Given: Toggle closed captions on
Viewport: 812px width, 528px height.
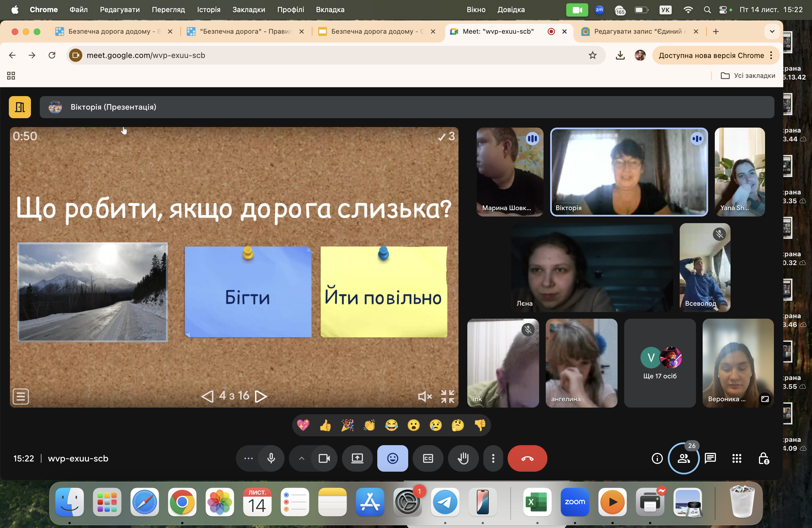Looking at the screenshot, I should [428, 458].
